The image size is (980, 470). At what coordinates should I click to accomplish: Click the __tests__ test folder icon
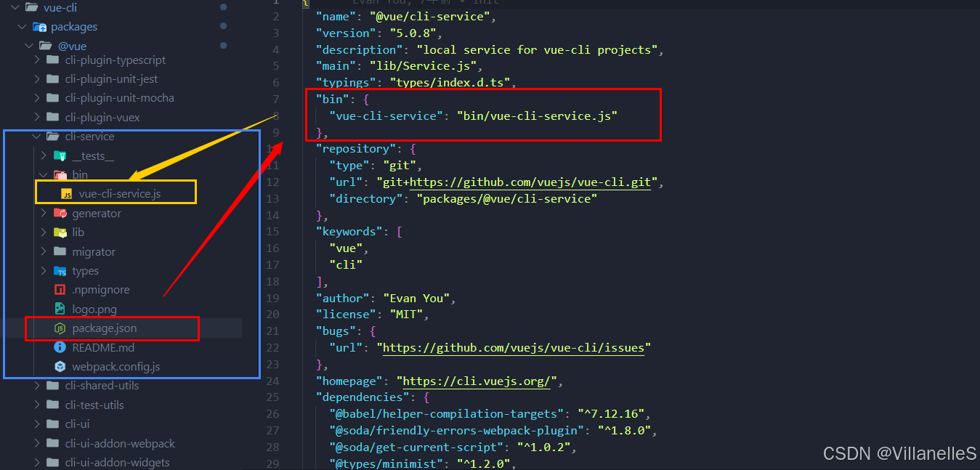(60, 155)
